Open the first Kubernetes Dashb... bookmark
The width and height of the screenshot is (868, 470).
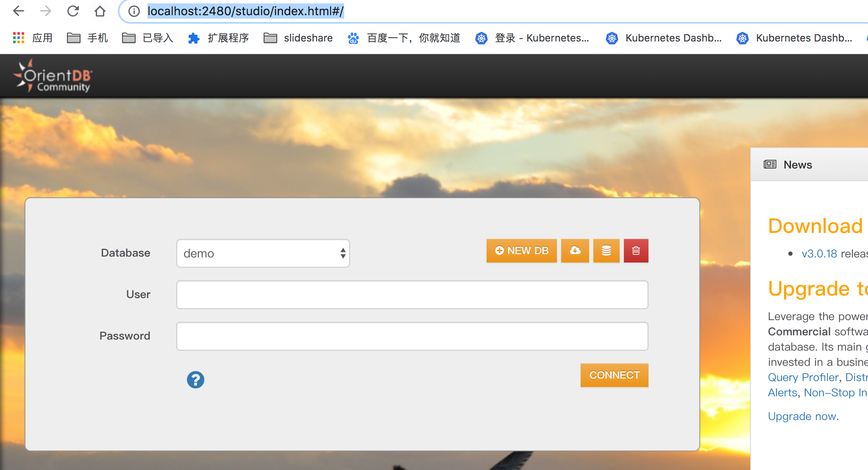[x=664, y=38]
